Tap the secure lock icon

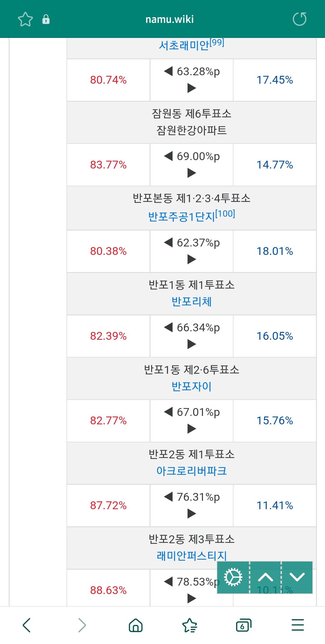[46, 19]
